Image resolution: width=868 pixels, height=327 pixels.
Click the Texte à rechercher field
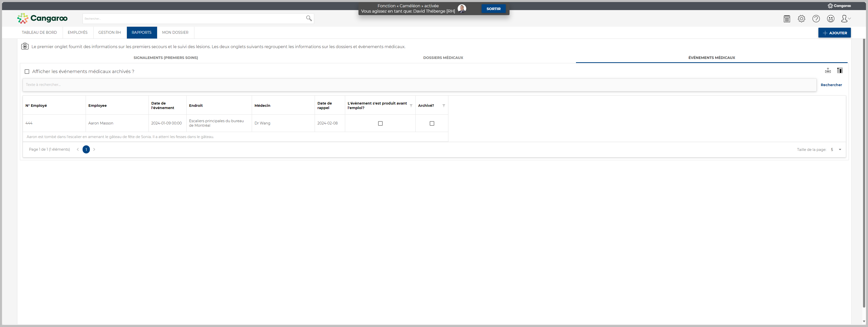(x=419, y=85)
